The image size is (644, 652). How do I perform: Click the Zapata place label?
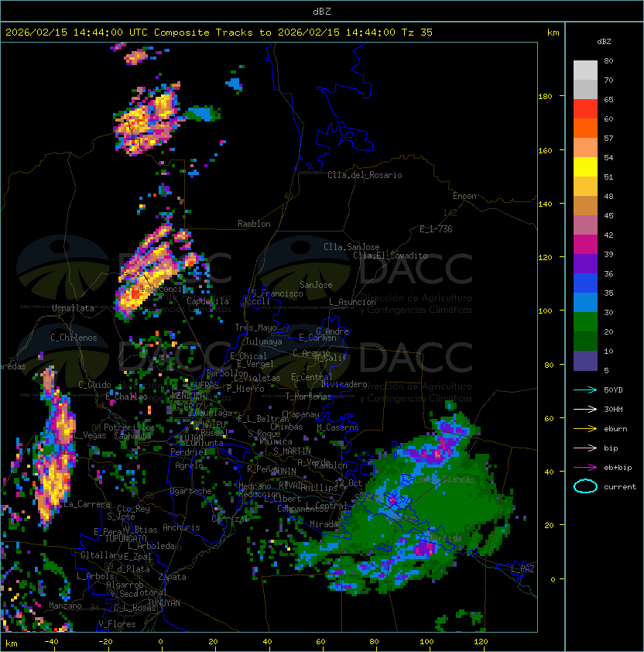click(x=172, y=577)
